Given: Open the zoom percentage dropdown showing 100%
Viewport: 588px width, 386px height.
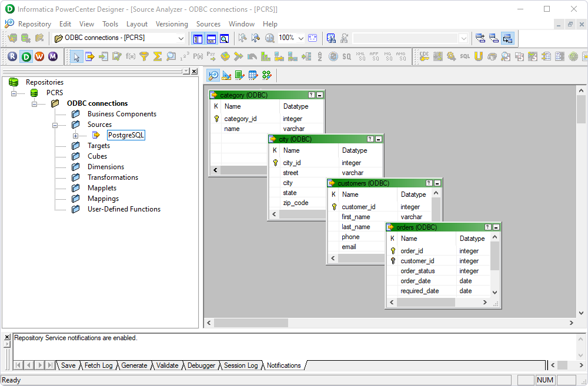Looking at the screenshot, I should point(300,38).
